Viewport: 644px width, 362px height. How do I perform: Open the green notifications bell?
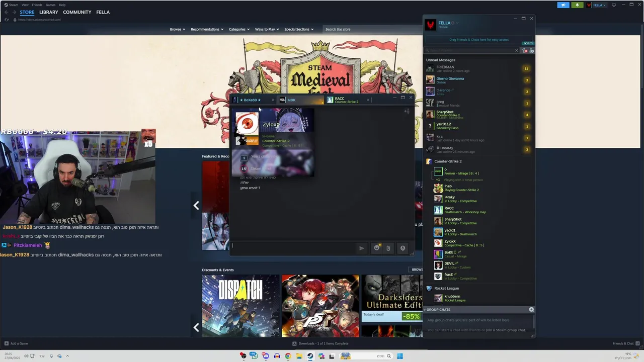pos(577,5)
